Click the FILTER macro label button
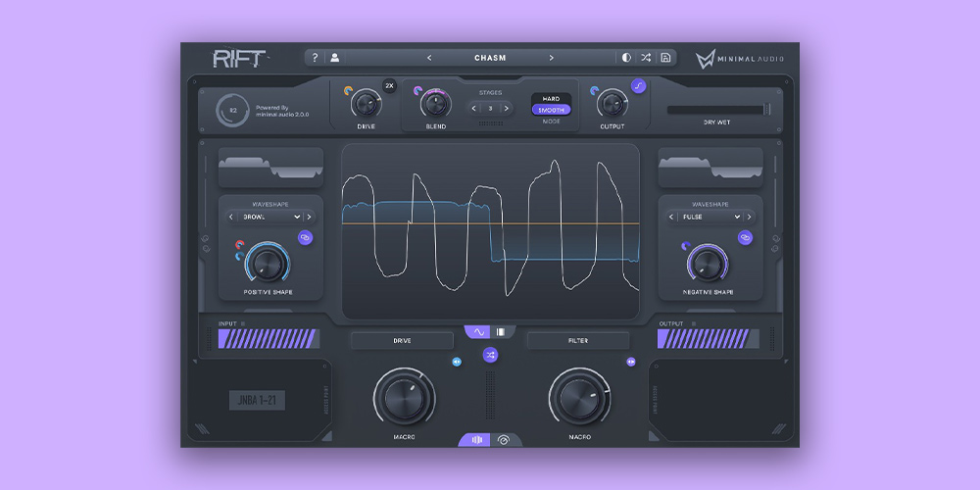Image resolution: width=980 pixels, height=490 pixels. click(x=578, y=340)
